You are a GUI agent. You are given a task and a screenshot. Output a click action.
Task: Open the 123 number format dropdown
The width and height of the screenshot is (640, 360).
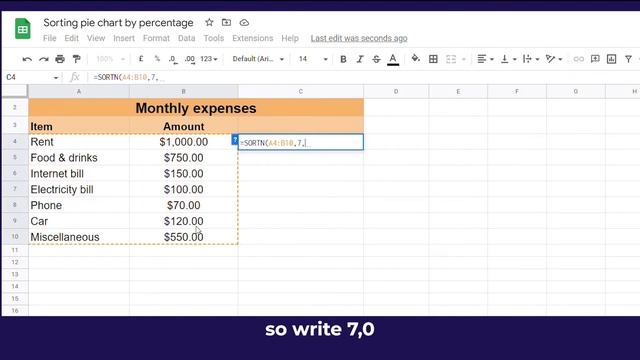click(x=209, y=59)
